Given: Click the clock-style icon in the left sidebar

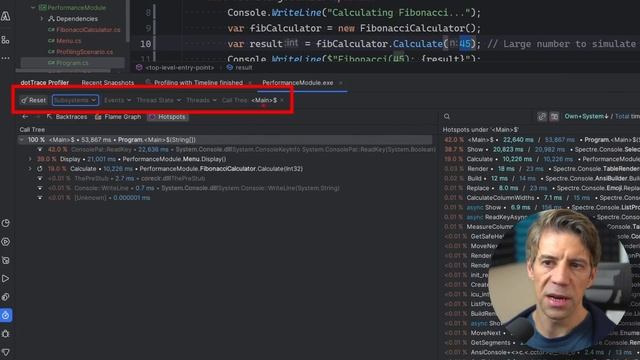Looking at the screenshot, I should click(6, 223).
